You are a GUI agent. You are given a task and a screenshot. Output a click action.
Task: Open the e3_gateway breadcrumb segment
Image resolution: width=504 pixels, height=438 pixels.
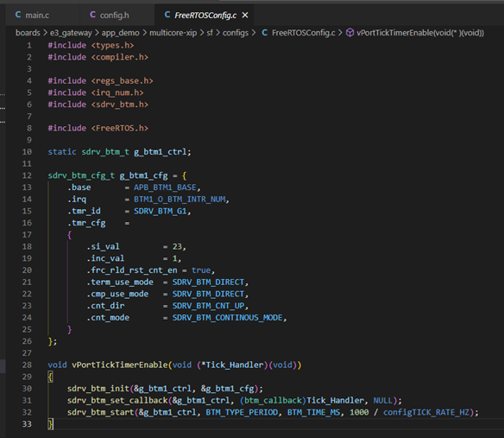(x=71, y=33)
